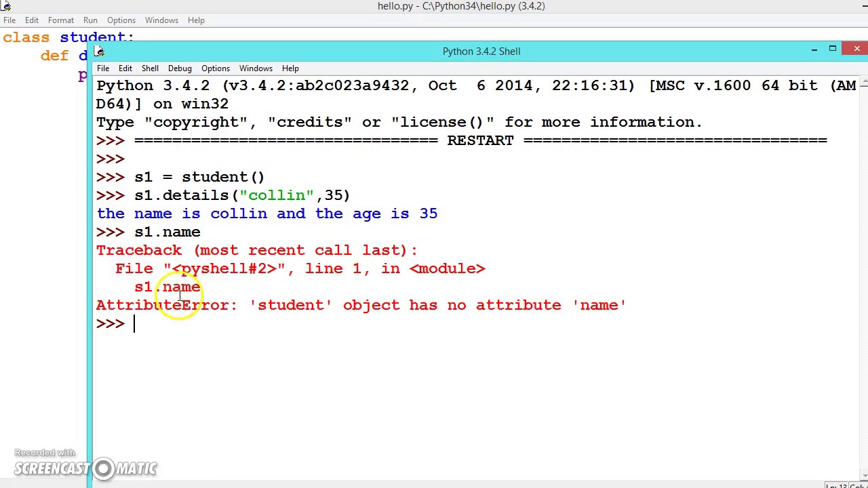Click the 's1.name' command after prompt
868x488 pixels.
point(167,232)
